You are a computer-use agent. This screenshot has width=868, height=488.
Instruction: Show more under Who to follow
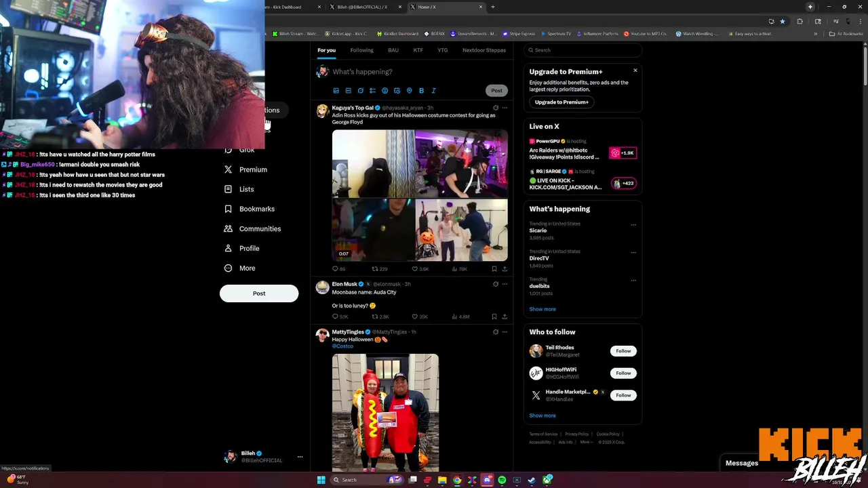click(x=542, y=415)
